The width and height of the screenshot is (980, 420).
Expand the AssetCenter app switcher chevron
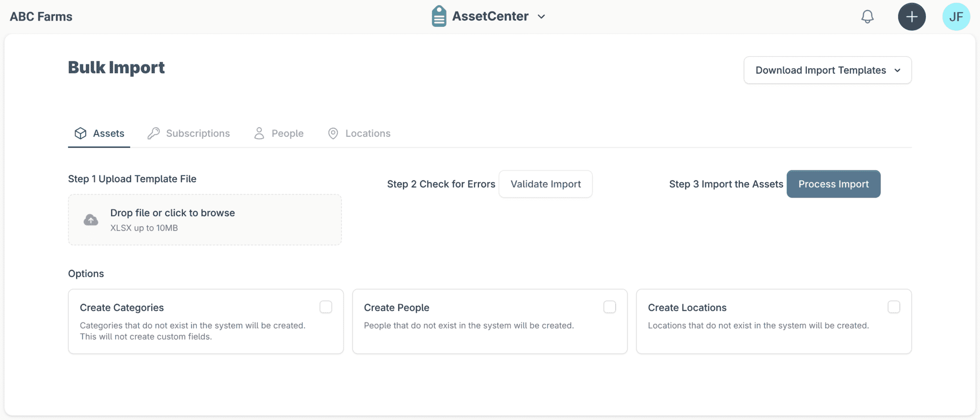(x=541, y=17)
